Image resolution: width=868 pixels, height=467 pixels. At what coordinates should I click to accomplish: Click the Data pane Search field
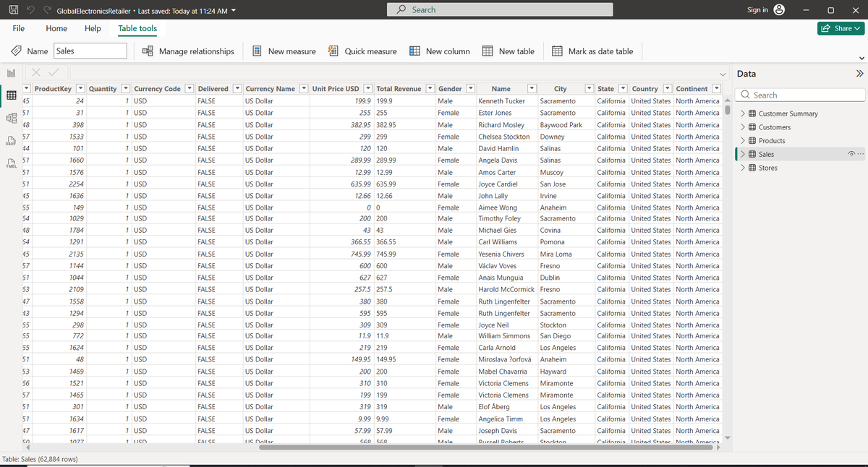click(x=800, y=95)
